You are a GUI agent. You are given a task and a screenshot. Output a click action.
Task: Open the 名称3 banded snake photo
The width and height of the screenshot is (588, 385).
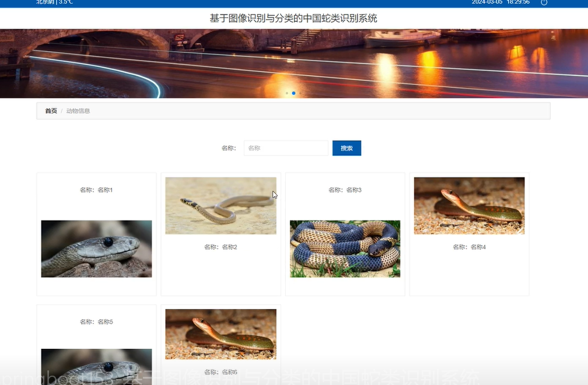tap(345, 249)
